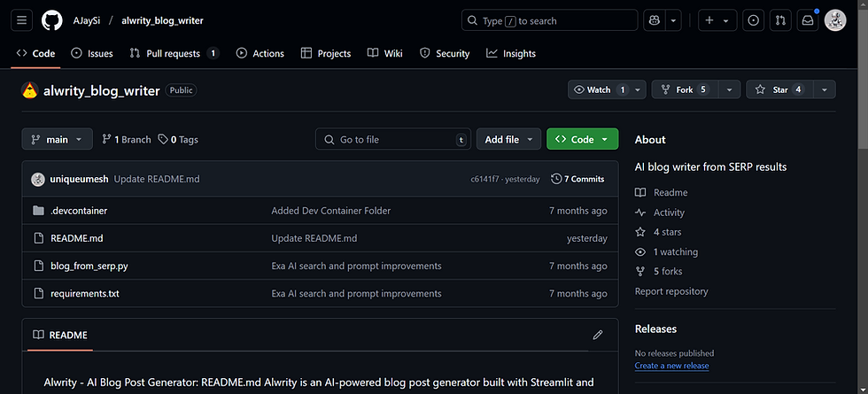
Task: Click Report repository link
Action: (x=671, y=291)
